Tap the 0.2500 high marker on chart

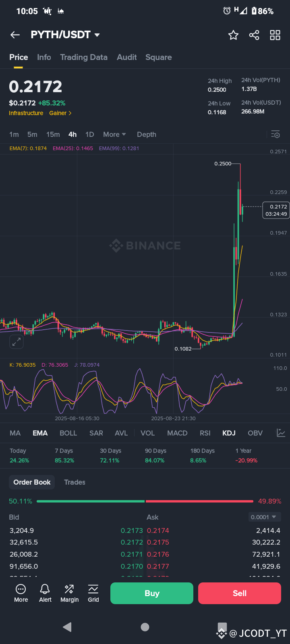[223, 163]
